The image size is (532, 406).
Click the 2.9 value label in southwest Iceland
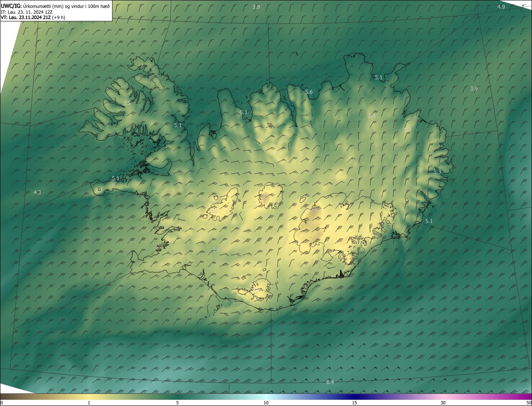point(216,249)
